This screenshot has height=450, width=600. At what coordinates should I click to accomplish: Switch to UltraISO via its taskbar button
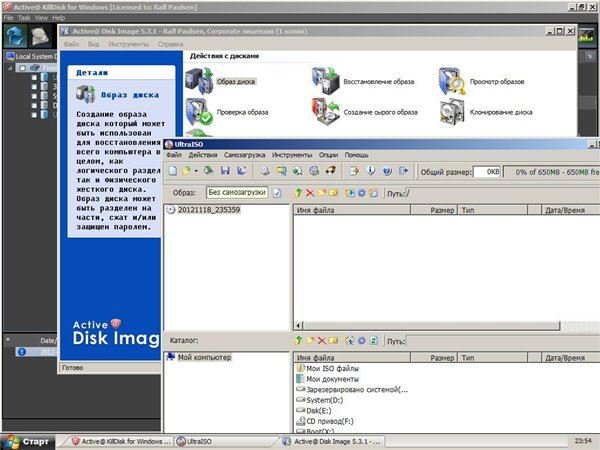pyautogui.click(x=226, y=442)
